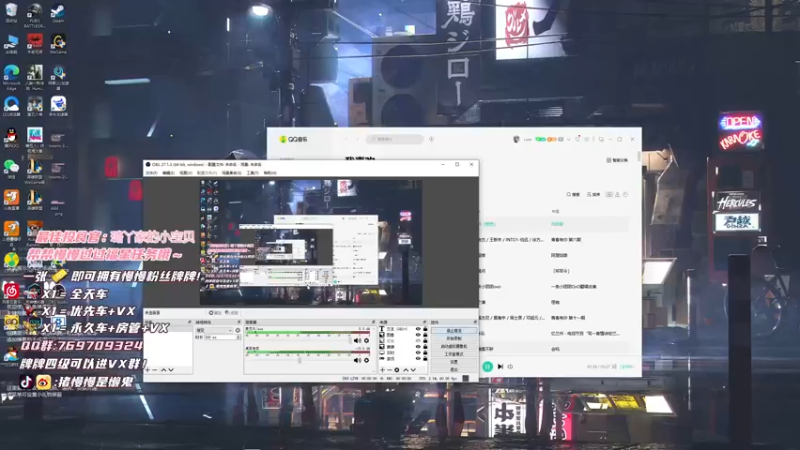Image resolution: width=800 pixels, height=450 pixels.
Task: Select game capture controller-icon source row
Action: pyautogui.click(x=403, y=358)
